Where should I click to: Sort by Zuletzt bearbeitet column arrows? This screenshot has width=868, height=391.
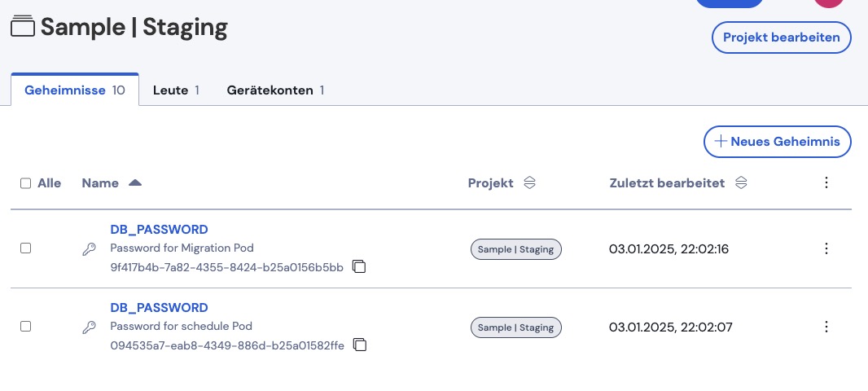(741, 182)
